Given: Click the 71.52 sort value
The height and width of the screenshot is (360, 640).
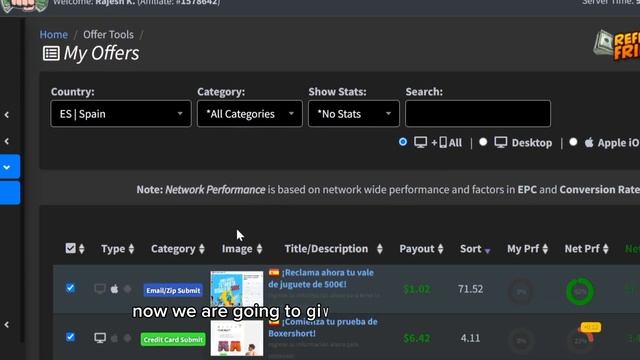Looking at the screenshot, I should tap(470, 289).
